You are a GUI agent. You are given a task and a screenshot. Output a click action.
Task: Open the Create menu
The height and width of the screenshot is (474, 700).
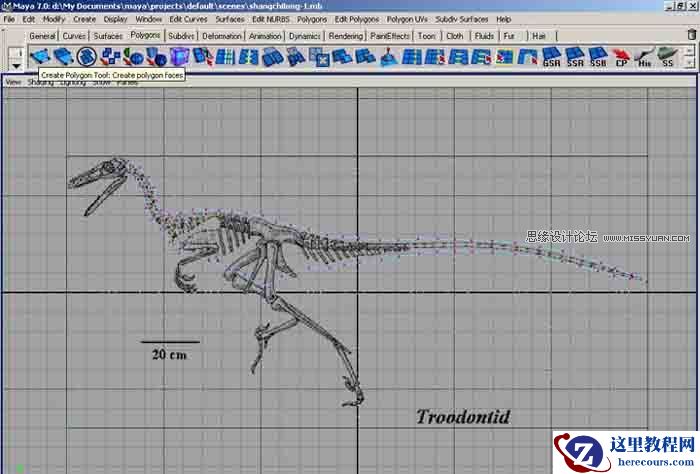pyautogui.click(x=84, y=19)
